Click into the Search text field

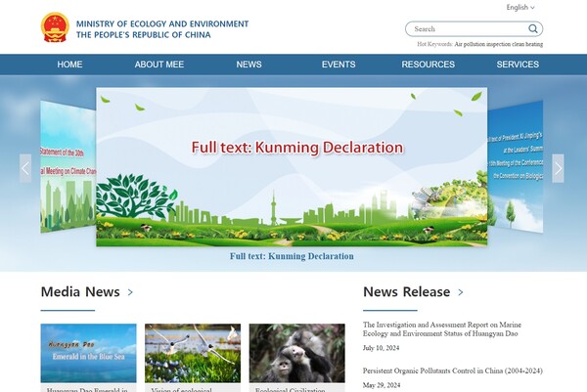click(x=465, y=29)
